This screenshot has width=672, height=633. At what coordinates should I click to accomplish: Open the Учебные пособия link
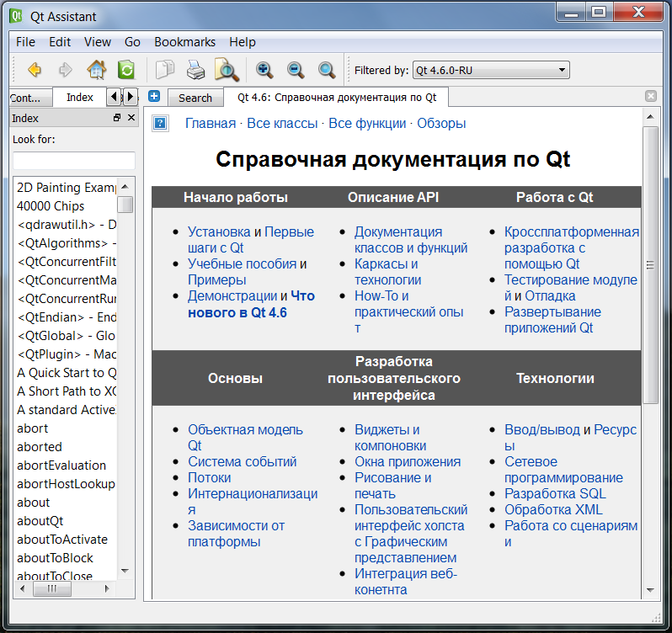pos(243,263)
